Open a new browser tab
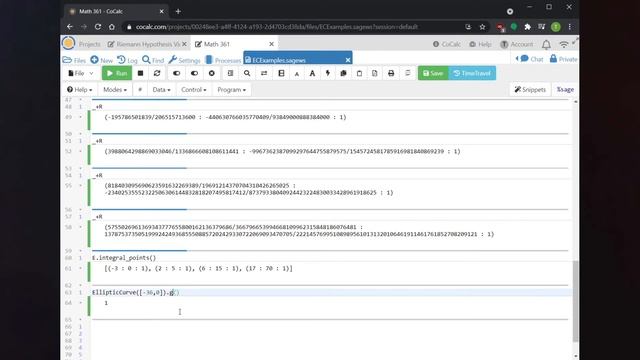This screenshot has height=360, width=640. pyautogui.click(x=178, y=11)
